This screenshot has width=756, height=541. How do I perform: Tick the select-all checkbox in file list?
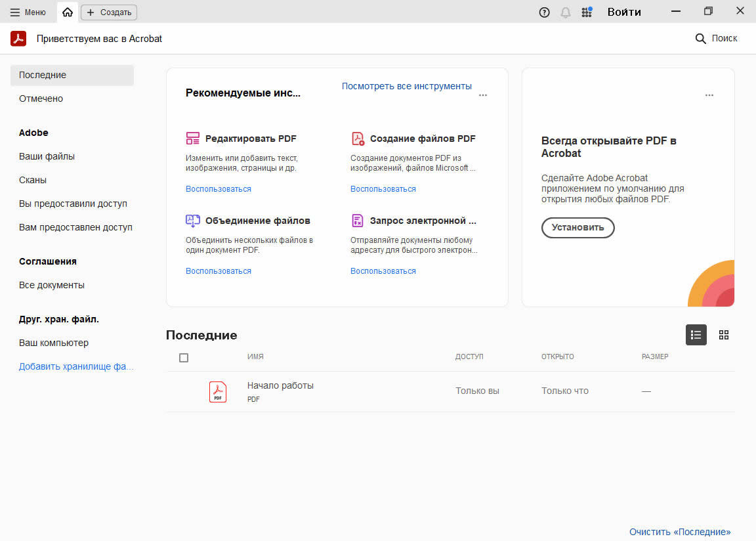point(184,358)
